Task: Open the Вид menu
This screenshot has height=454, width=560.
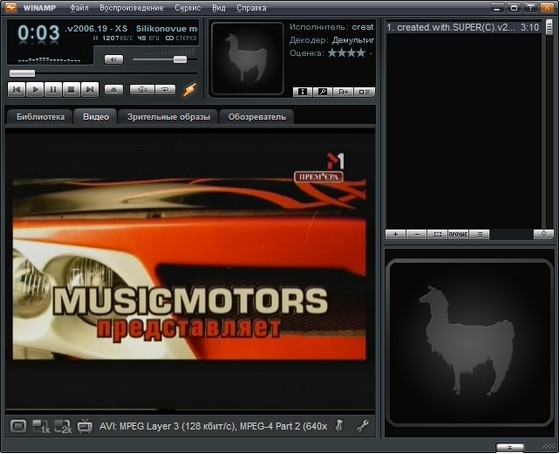Action: [219, 8]
